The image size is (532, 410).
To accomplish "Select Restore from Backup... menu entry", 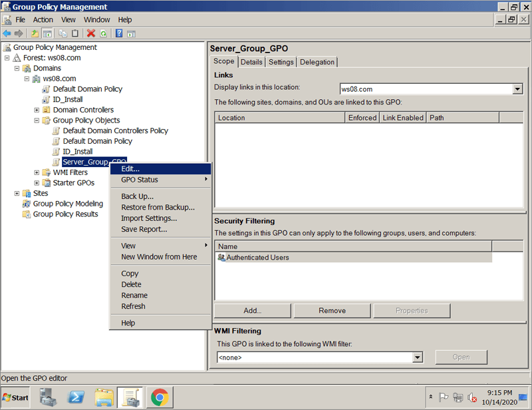I will point(160,207).
